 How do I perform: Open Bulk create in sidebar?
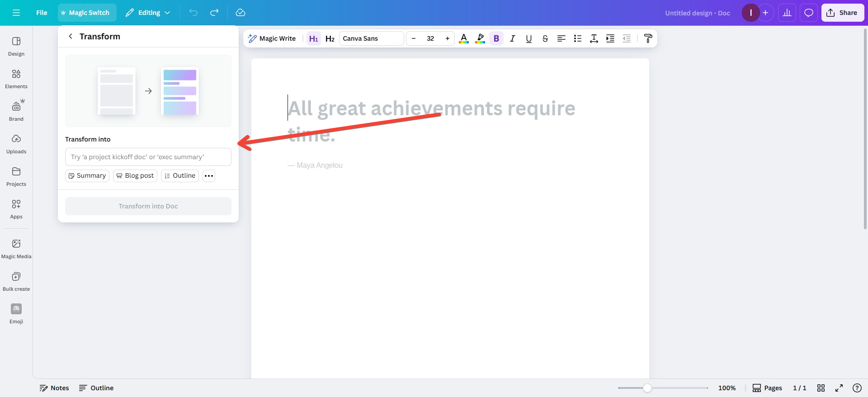tap(16, 282)
